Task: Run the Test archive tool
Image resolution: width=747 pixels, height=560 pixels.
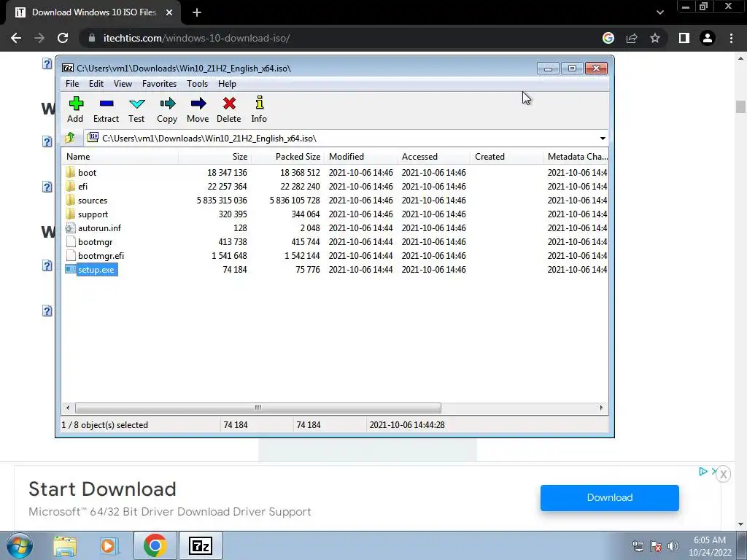Action: click(136, 104)
